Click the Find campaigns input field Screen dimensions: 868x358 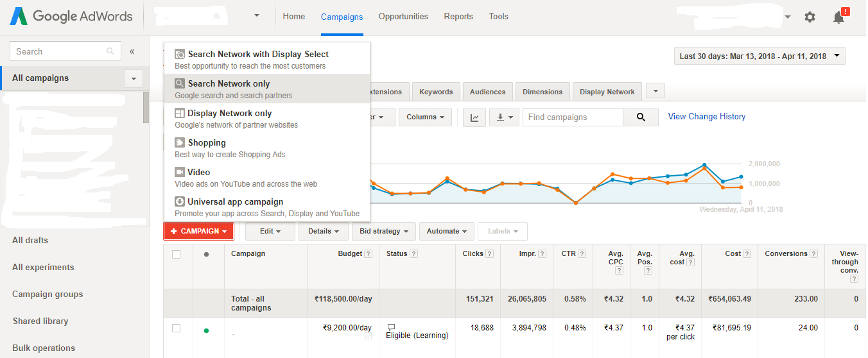(573, 117)
